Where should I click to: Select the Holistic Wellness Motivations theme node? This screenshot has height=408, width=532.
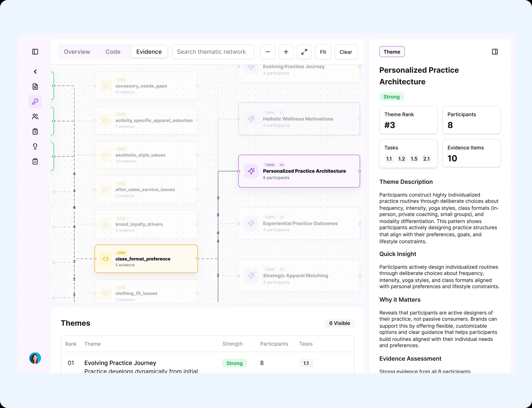click(299, 119)
